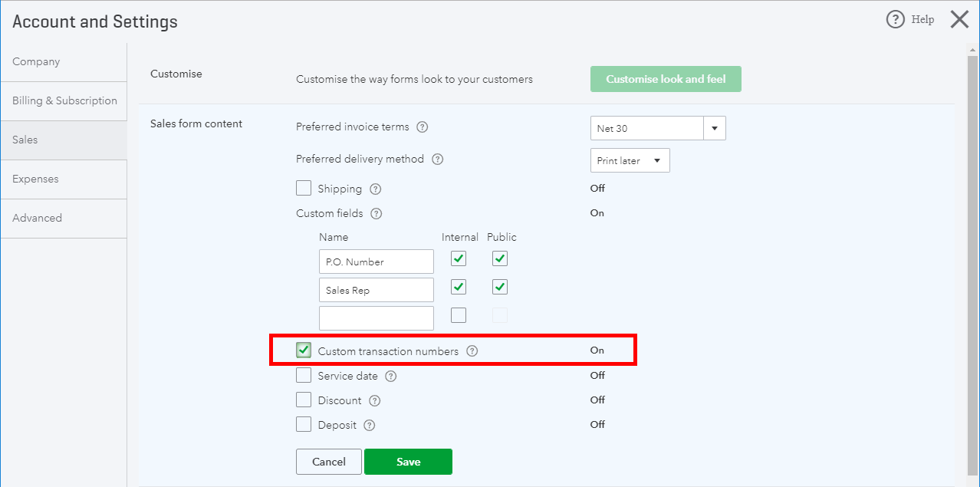The image size is (980, 487).
Task: Click the Service date help icon
Action: click(x=391, y=377)
